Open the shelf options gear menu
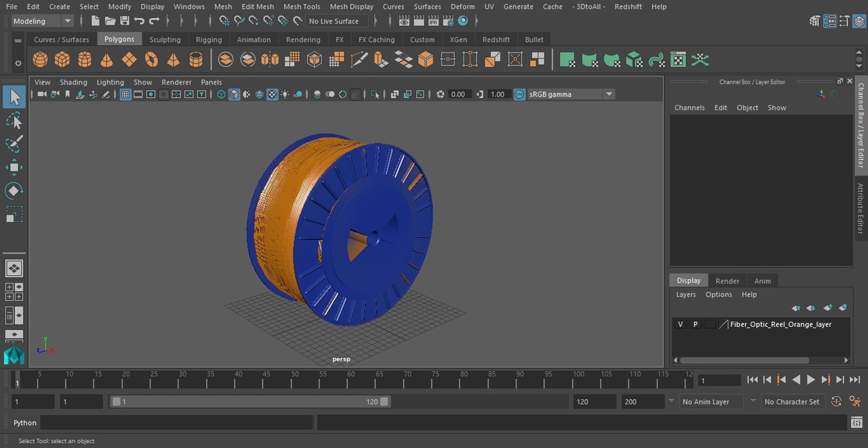The height and width of the screenshot is (448, 868). (x=18, y=63)
